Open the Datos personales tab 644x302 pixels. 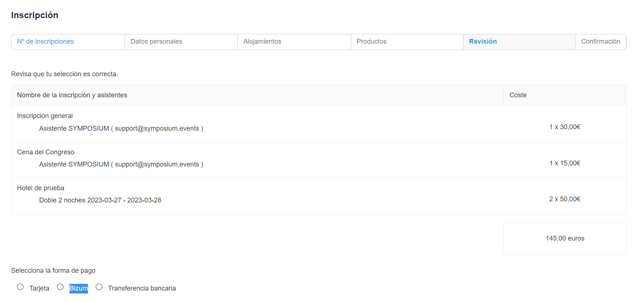(156, 41)
